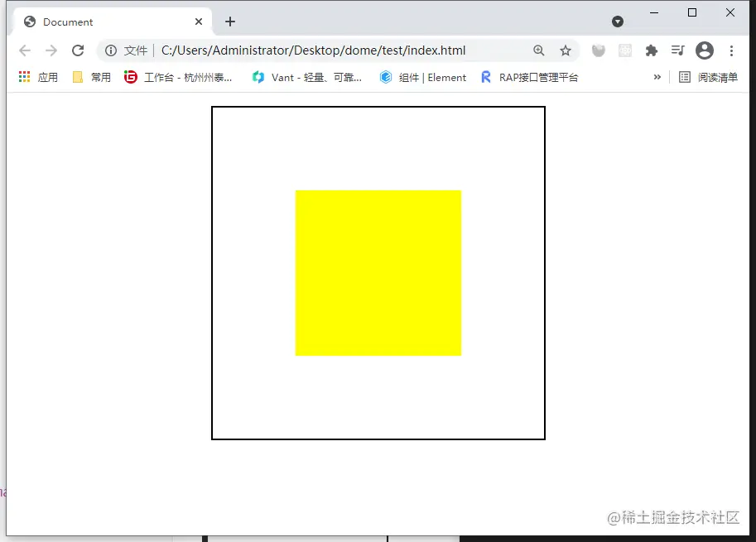Open the 组件 | Element bookmark
Image resolution: width=756 pixels, height=542 pixels.
pyautogui.click(x=423, y=77)
